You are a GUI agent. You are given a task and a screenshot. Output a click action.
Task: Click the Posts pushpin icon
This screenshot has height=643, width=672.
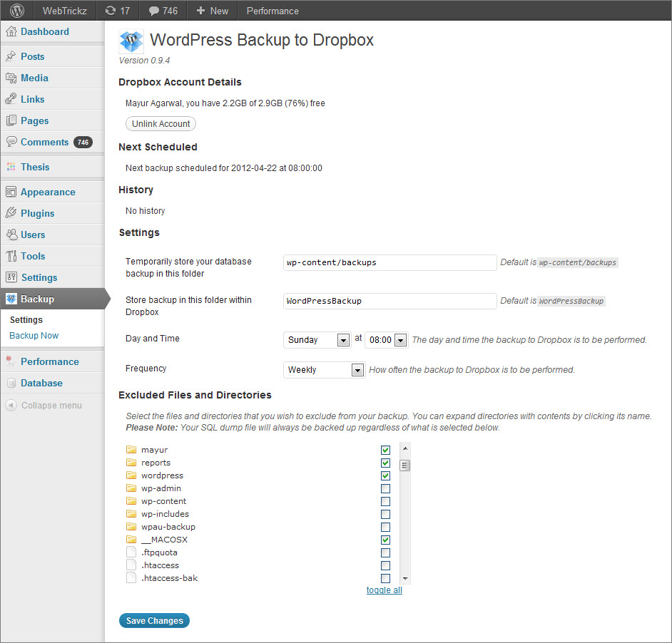tap(11, 56)
